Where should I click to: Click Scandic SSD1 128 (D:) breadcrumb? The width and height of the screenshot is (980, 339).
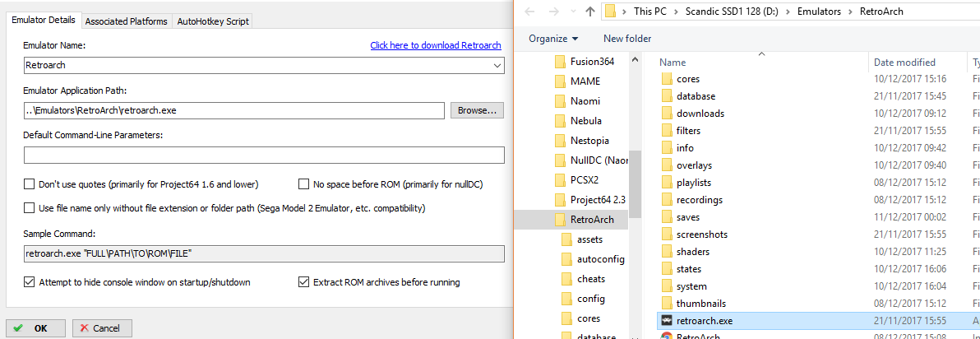[x=732, y=12]
